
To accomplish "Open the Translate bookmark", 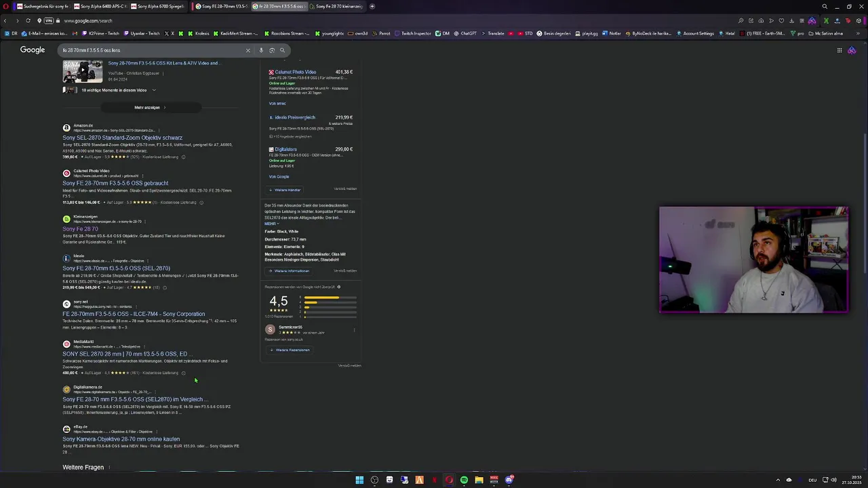I will (x=493, y=33).
